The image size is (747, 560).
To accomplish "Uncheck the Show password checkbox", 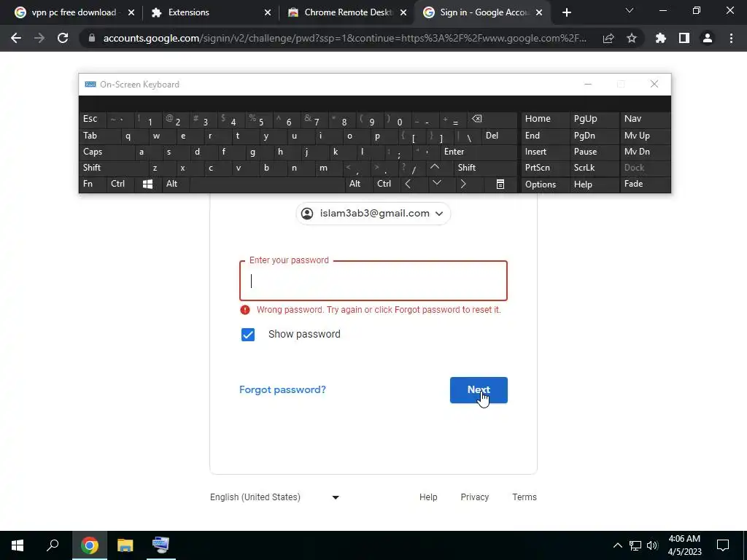I will [x=248, y=335].
